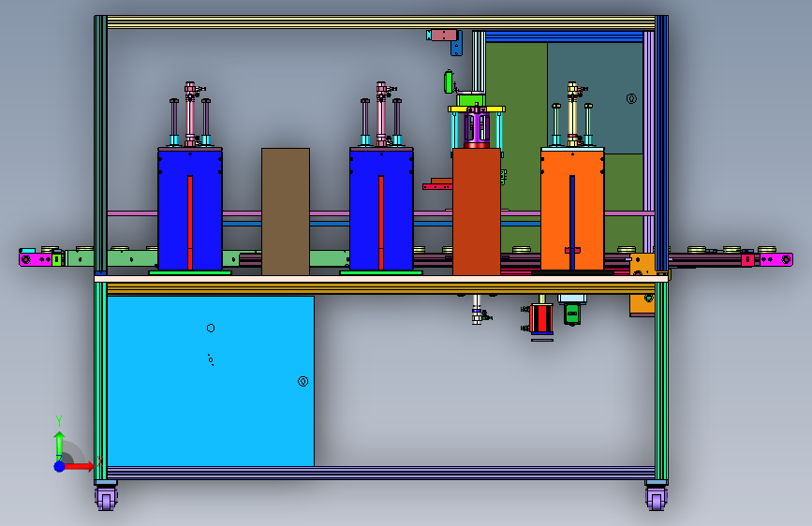Select the yellow center cylinder atop the orange housing
Screen dimensions: 812x526
tap(572, 114)
